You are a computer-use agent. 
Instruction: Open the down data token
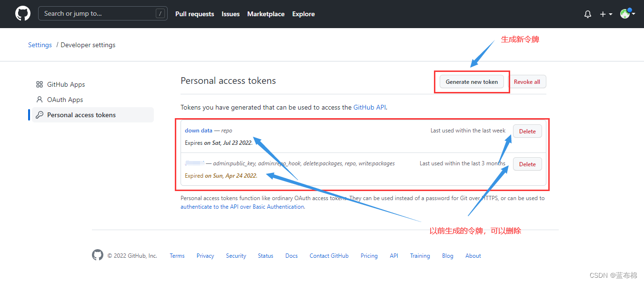point(199,130)
